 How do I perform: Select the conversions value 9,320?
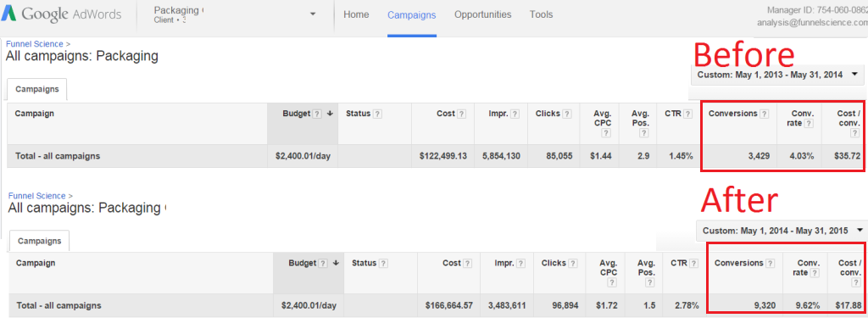click(x=765, y=305)
